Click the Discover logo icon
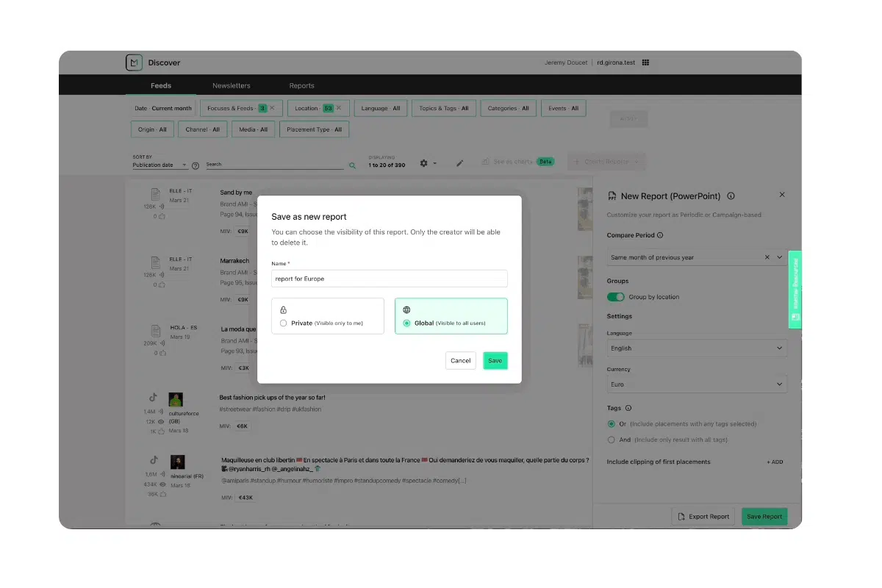The width and height of the screenshot is (882, 588). tap(134, 62)
